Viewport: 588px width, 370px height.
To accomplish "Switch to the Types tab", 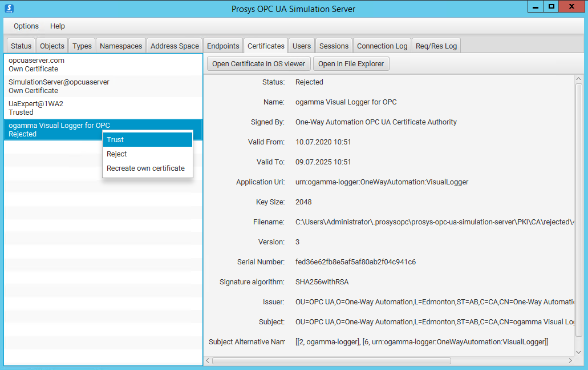I will (x=82, y=46).
